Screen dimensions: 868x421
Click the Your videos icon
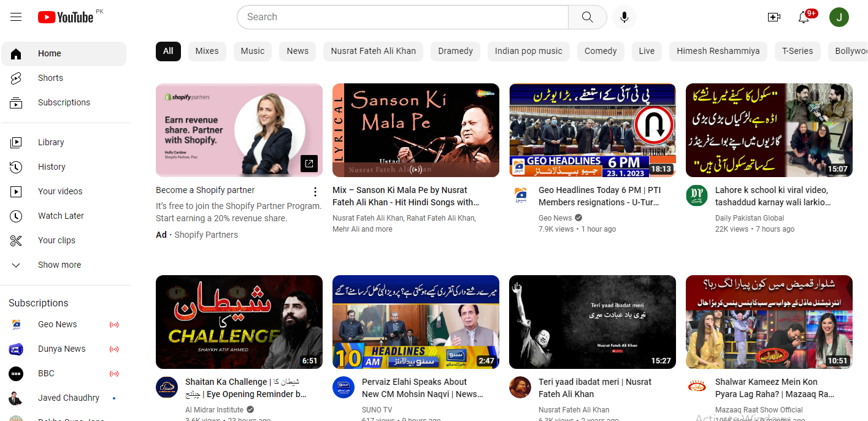point(16,191)
